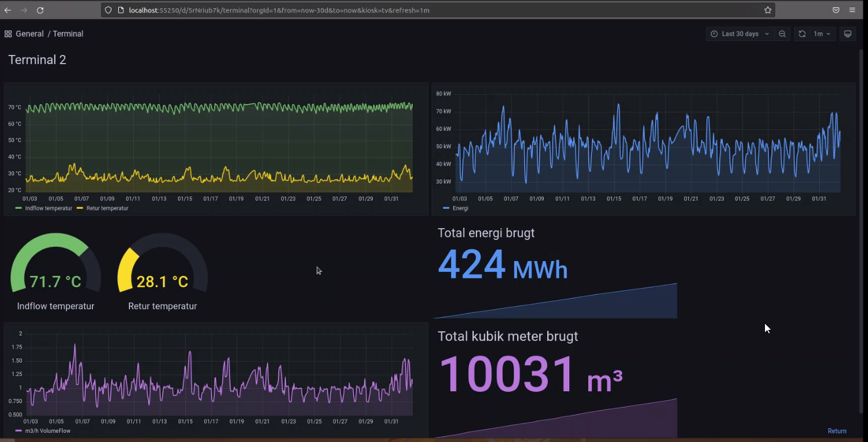
Task: Click the Retur temperatur gauge
Action: point(163,263)
